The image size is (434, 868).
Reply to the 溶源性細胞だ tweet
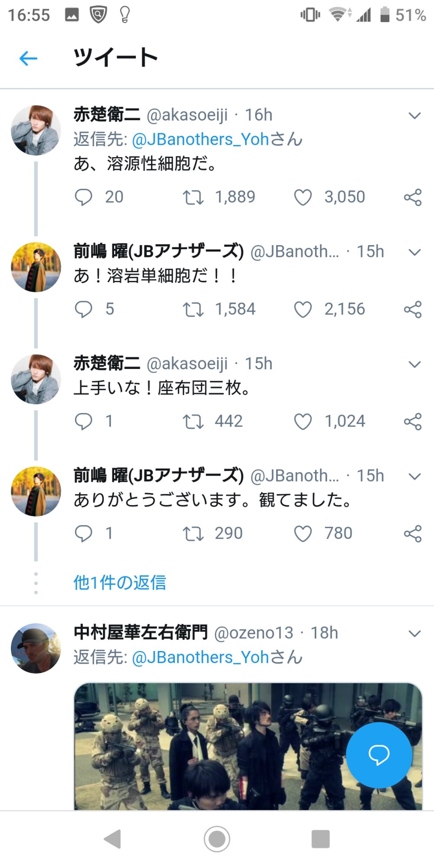pos(83,197)
